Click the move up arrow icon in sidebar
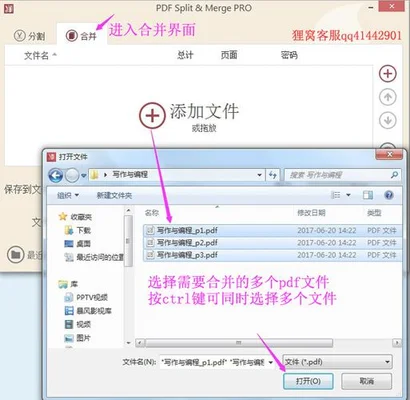Image resolution: width=410 pixels, height=400 pixels. click(x=388, y=97)
